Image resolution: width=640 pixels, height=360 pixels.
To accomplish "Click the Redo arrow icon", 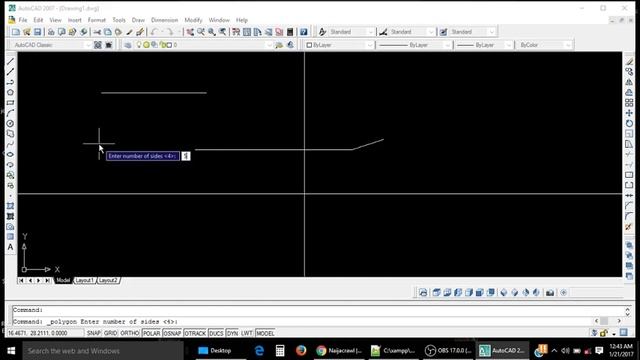I will 169,32.
